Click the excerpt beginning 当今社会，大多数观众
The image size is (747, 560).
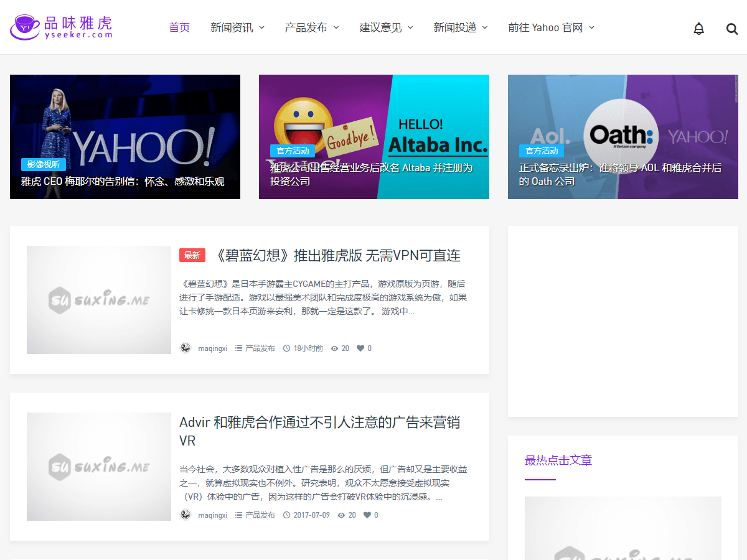(x=323, y=483)
